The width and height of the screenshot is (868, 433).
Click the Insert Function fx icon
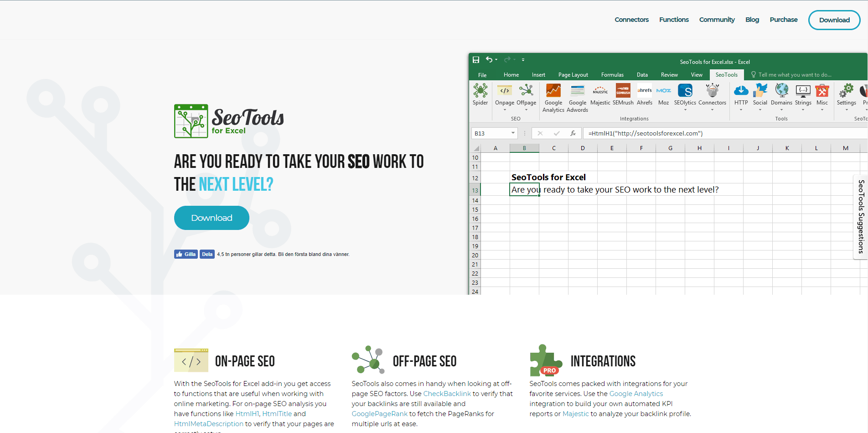pos(573,133)
